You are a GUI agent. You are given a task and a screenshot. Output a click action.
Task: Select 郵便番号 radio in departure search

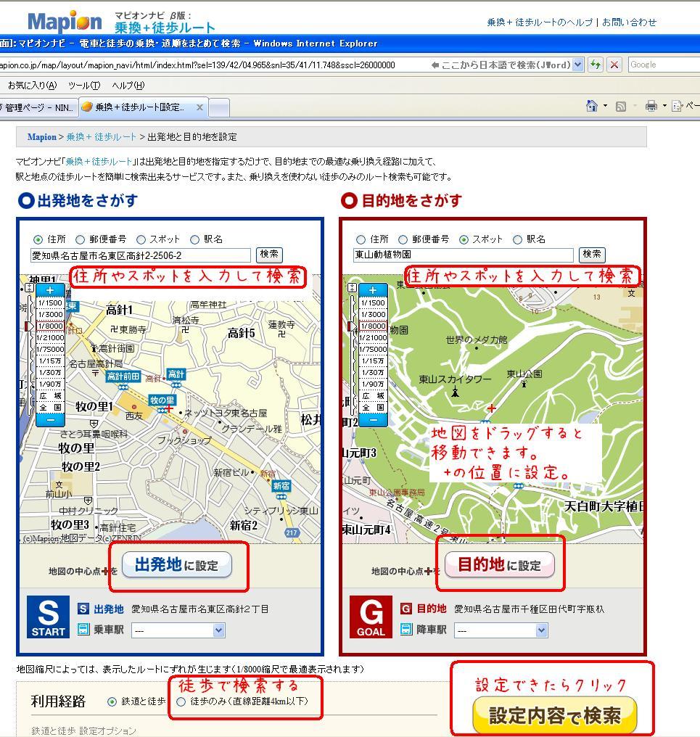pos(81,239)
